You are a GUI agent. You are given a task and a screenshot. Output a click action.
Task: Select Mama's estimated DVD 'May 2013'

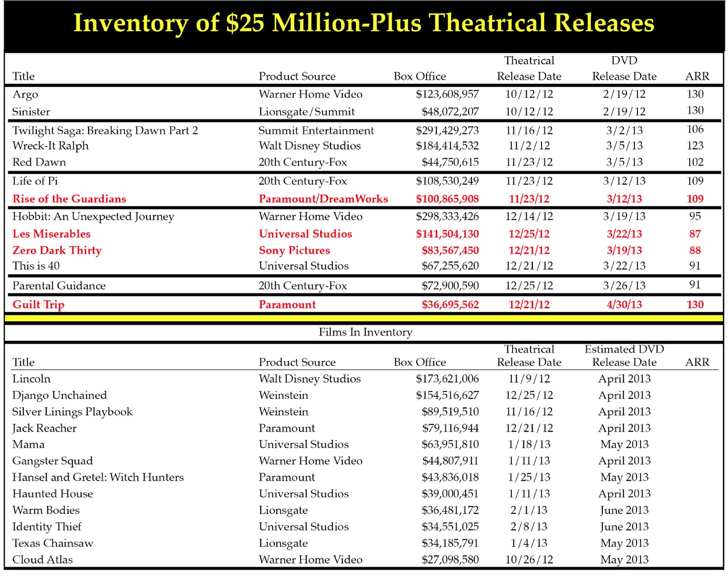(624, 444)
